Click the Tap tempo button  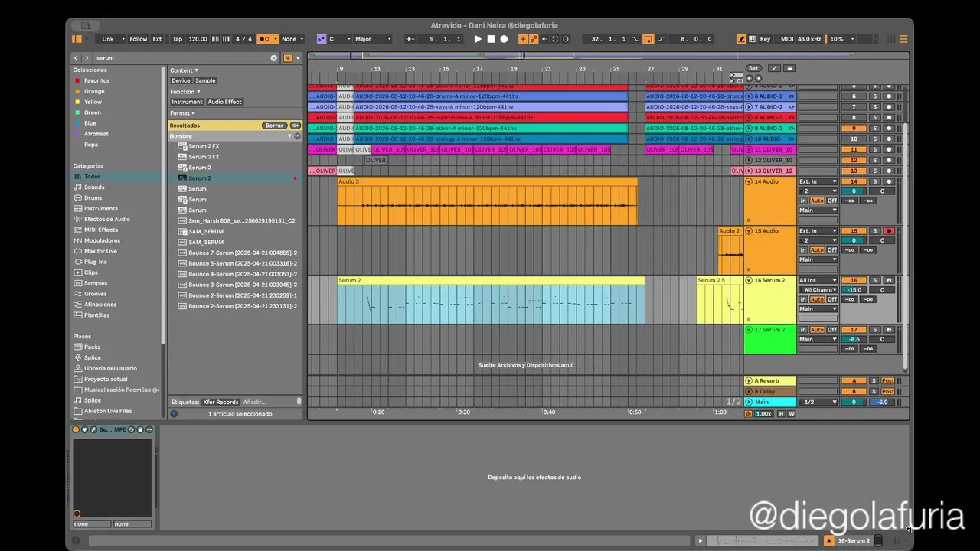click(177, 39)
